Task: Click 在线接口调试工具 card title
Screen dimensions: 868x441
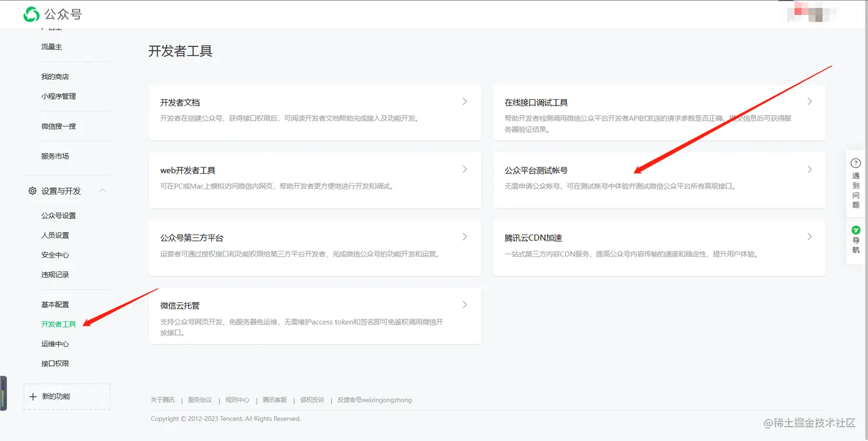Action: (x=536, y=103)
